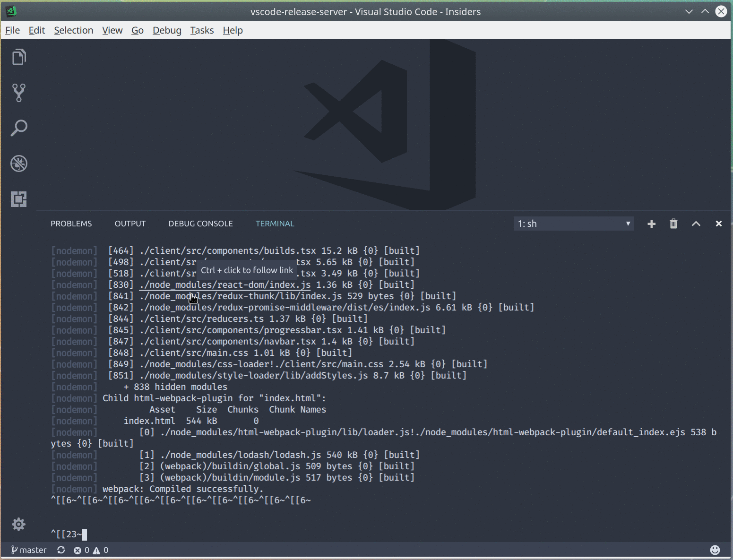This screenshot has width=733, height=560.
Task: Open the Explorer view in activity bar
Action: (19, 57)
